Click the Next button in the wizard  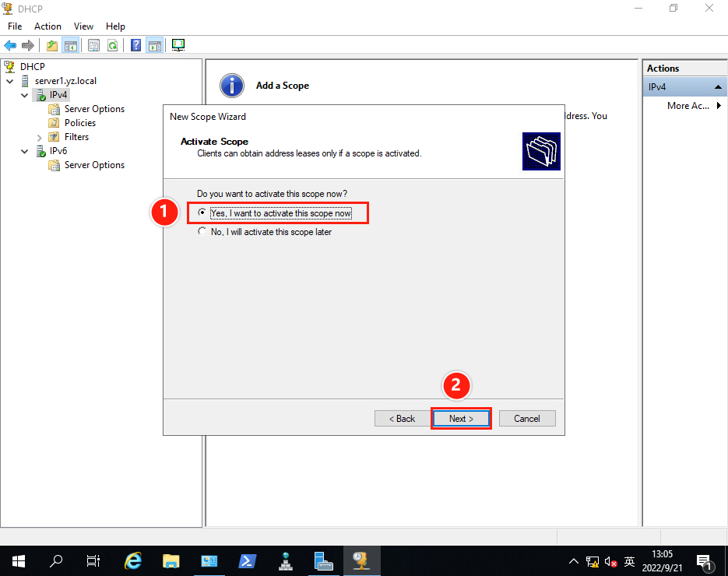(x=461, y=419)
